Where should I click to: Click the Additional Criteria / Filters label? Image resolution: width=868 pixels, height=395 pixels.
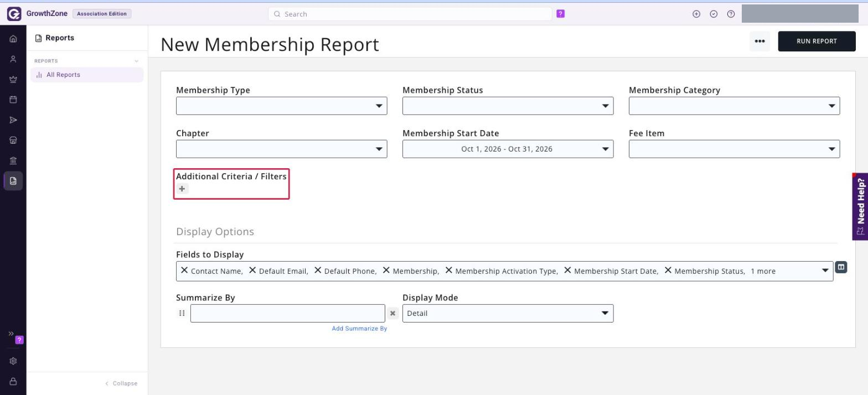point(231,176)
